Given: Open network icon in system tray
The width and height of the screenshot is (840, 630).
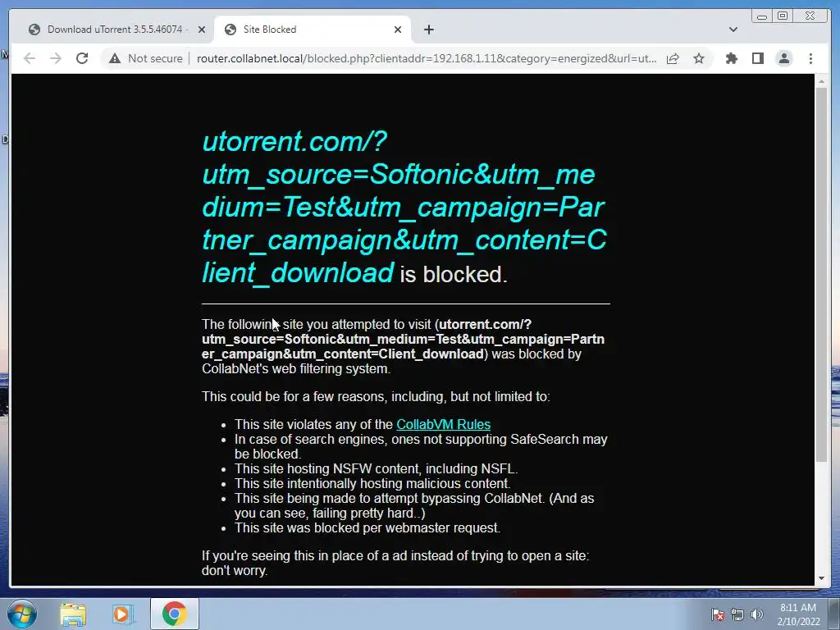Looking at the screenshot, I should [737, 614].
